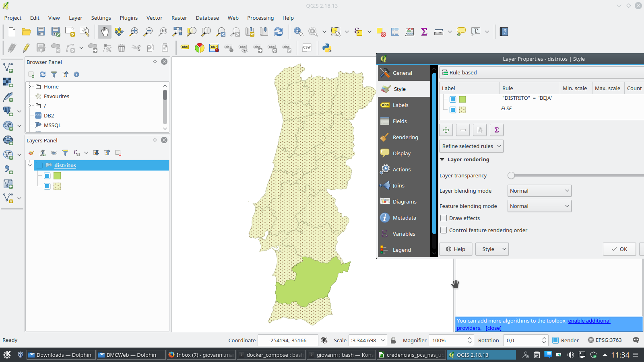Image resolution: width=644 pixels, height=362 pixels.
Task: Check Control feature rendering order
Action: [x=444, y=230]
